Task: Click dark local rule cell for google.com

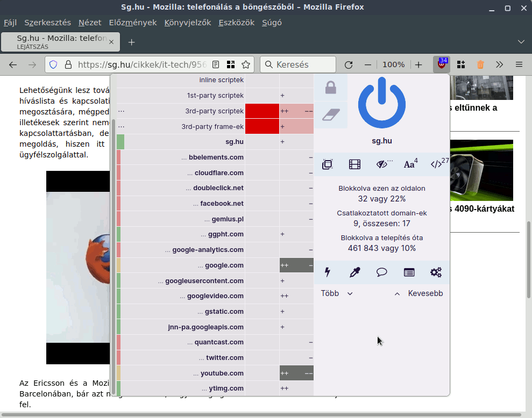Action: (296, 265)
